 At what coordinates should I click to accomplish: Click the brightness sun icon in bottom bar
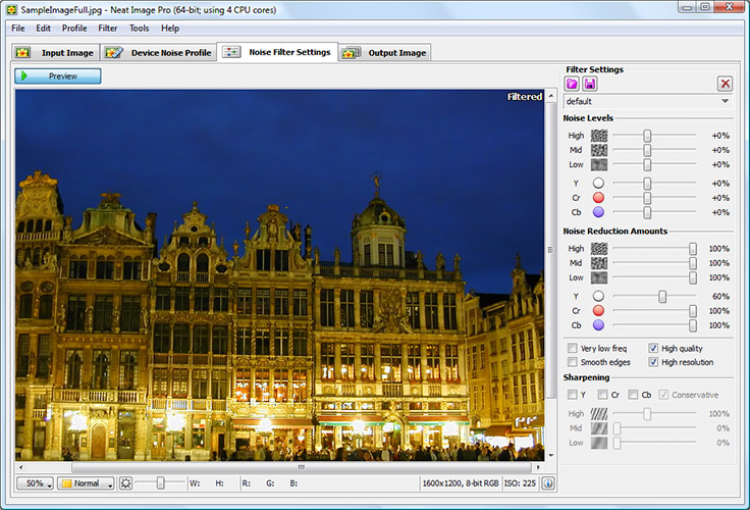pos(126,483)
